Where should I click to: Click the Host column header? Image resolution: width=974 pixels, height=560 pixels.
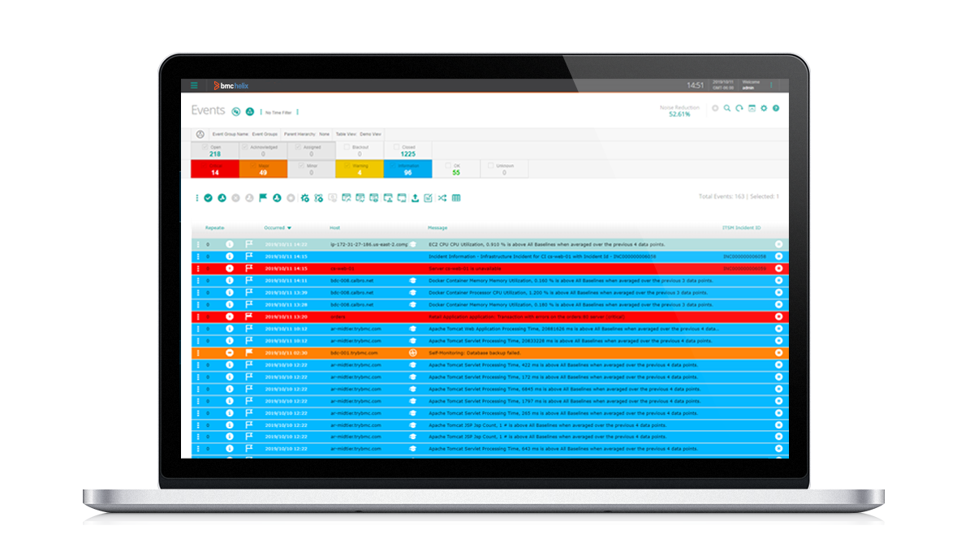coord(335,228)
